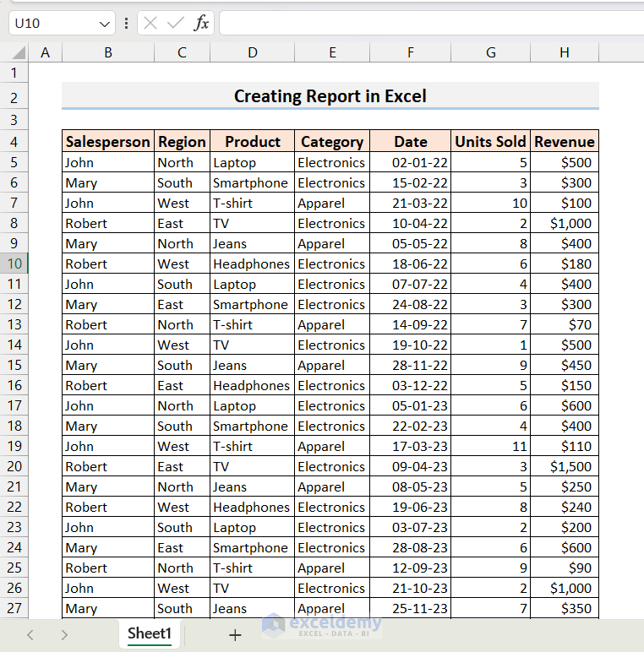Screen dimensions: 644x652
Task: Click the formula bar options dots handle
Action: pyautogui.click(x=126, y=24)
